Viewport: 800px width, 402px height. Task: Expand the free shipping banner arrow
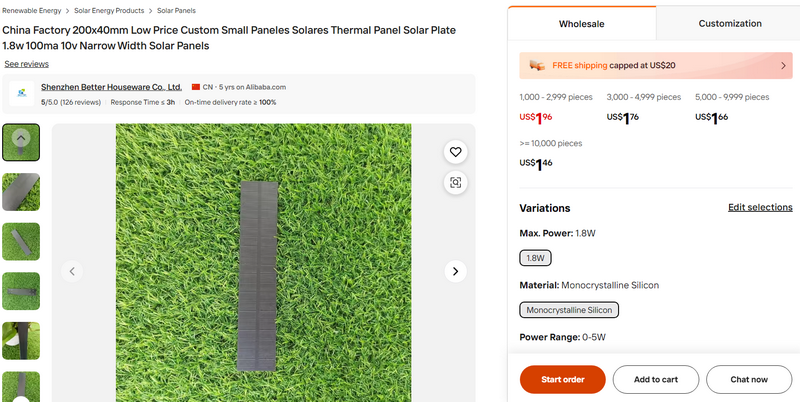tap(783, 65)
